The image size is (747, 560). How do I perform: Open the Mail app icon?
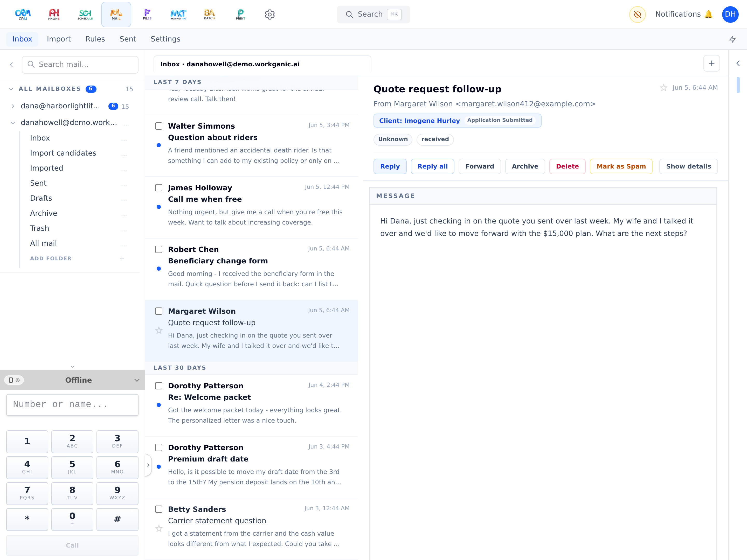point(116,15)
